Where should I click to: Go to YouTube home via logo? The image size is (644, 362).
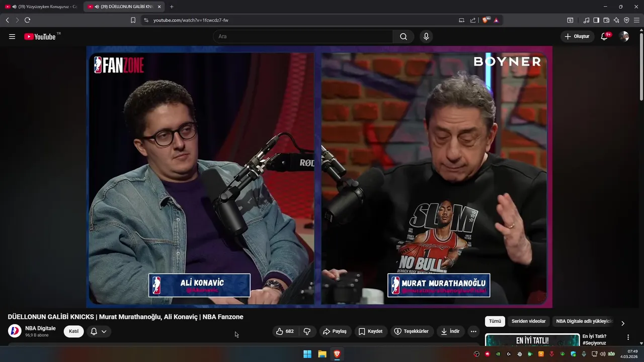pyautogui.click(x=40, y=36)
